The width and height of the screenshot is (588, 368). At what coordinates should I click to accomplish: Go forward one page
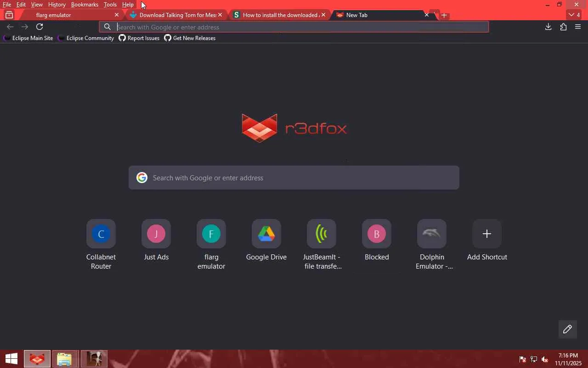point(25,27)
